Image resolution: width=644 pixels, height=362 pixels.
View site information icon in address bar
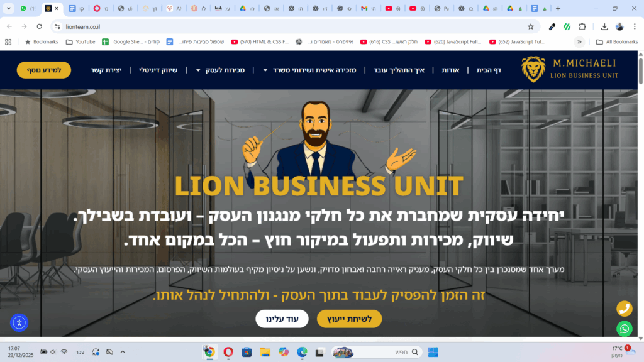point(57,26)
